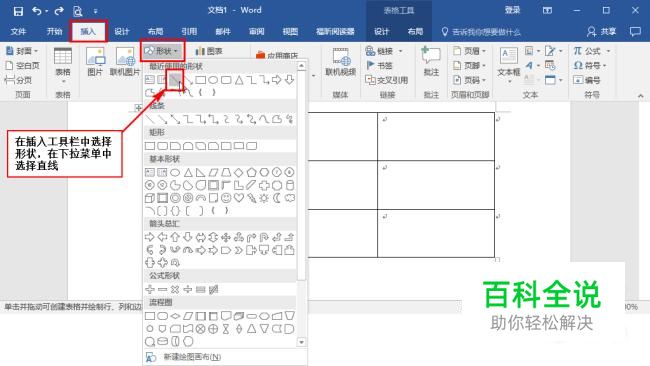Open the 邮件 mailings tab

tap(223, 32)
